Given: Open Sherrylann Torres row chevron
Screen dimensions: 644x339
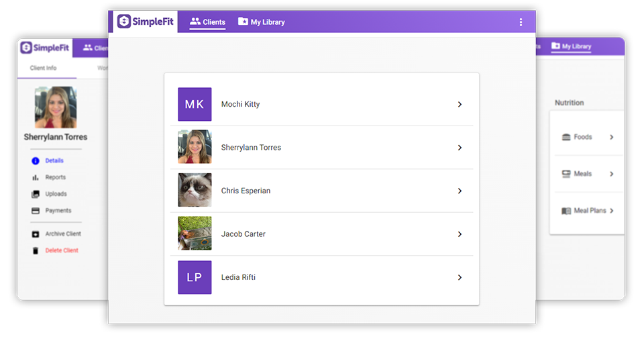Looking at the screenshot, I should pos(460,148).
